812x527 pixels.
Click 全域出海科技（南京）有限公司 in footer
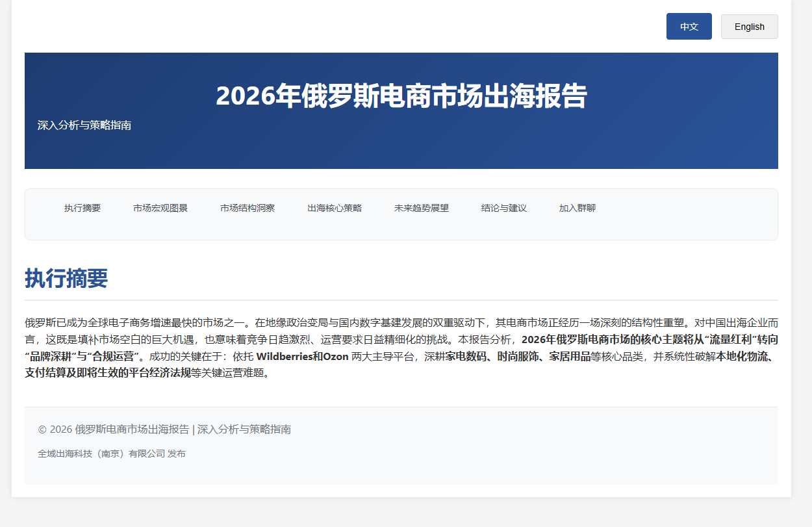pyautogui.click(x=111, y=454)
